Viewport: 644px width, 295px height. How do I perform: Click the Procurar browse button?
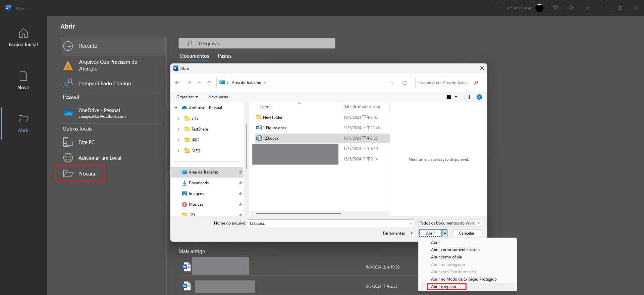80,174
